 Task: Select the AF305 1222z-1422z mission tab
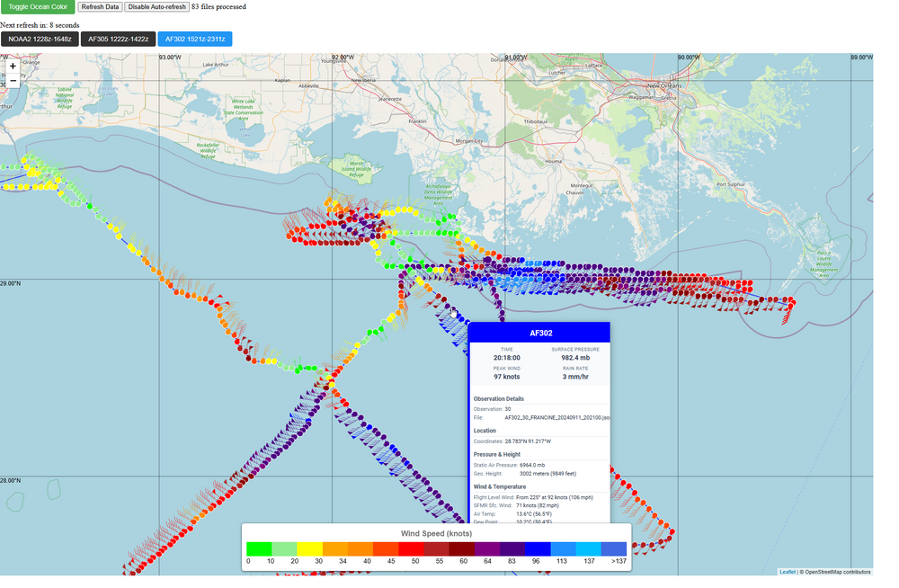pos(117,40)
